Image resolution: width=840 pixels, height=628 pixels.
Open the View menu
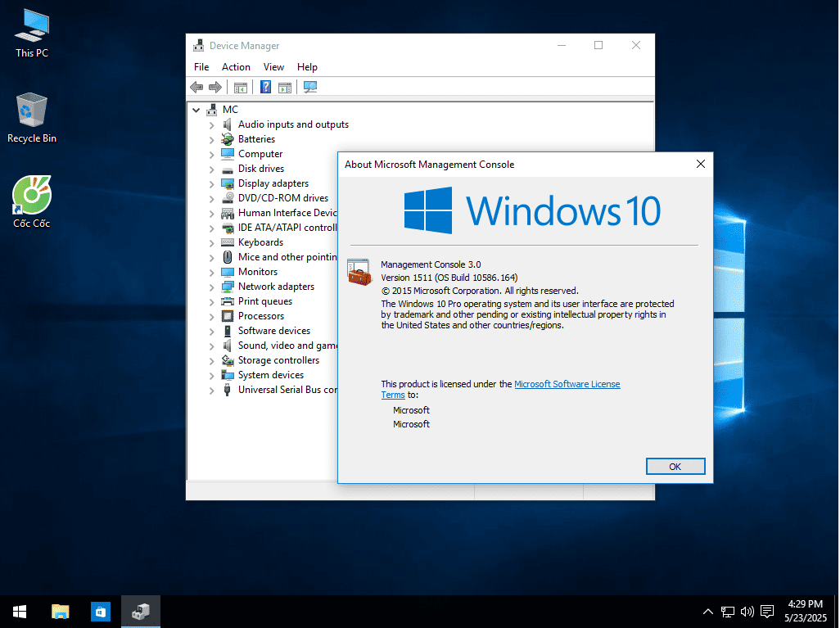coord(273,67)
